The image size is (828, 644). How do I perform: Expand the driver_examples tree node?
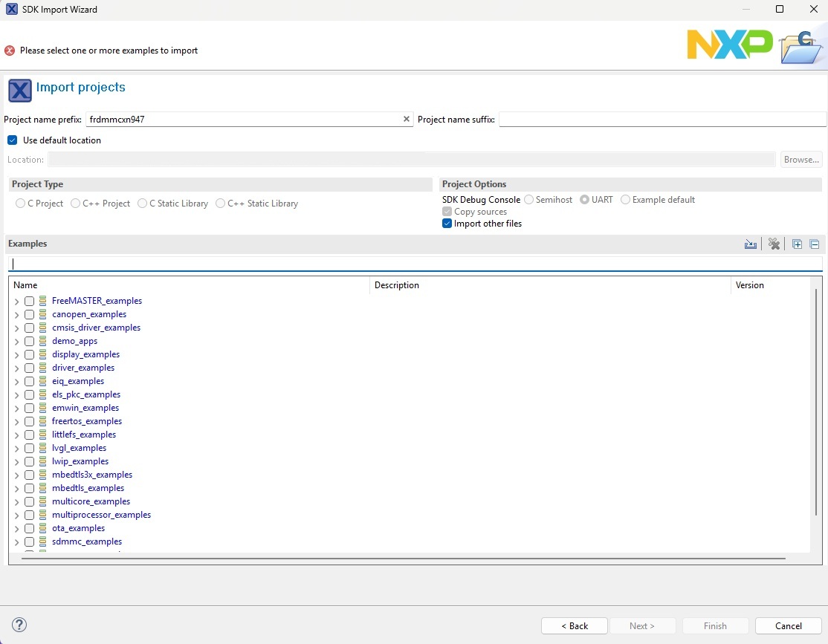(16, 368)
